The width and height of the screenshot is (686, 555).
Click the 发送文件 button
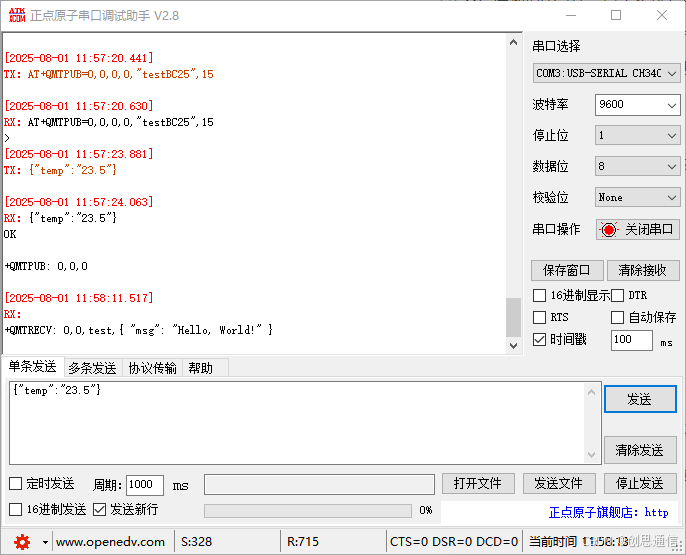(x=559, y=483)
